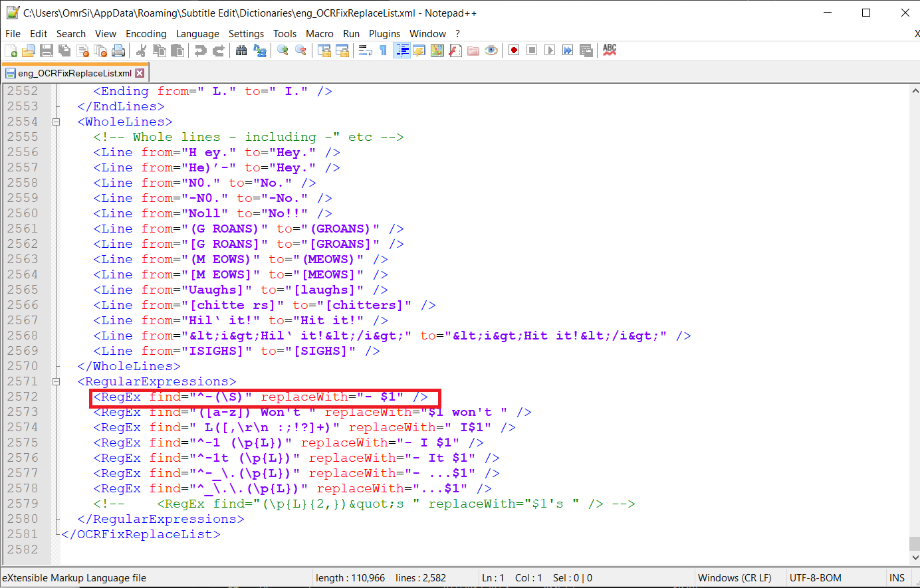Toggle word wrap
Image resolution: width=920 pixels, height=588 pixels.
(365, 50)
